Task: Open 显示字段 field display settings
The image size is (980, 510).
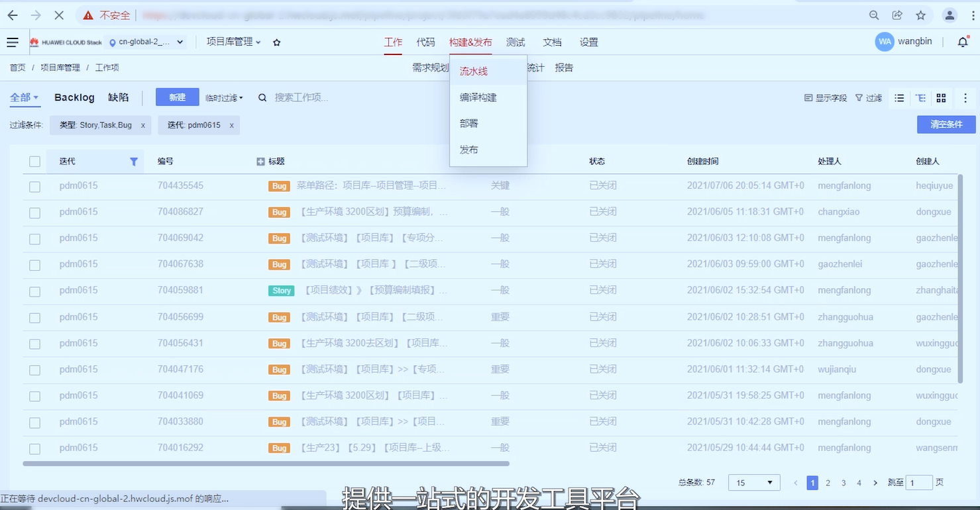Action: pos(826,98)
